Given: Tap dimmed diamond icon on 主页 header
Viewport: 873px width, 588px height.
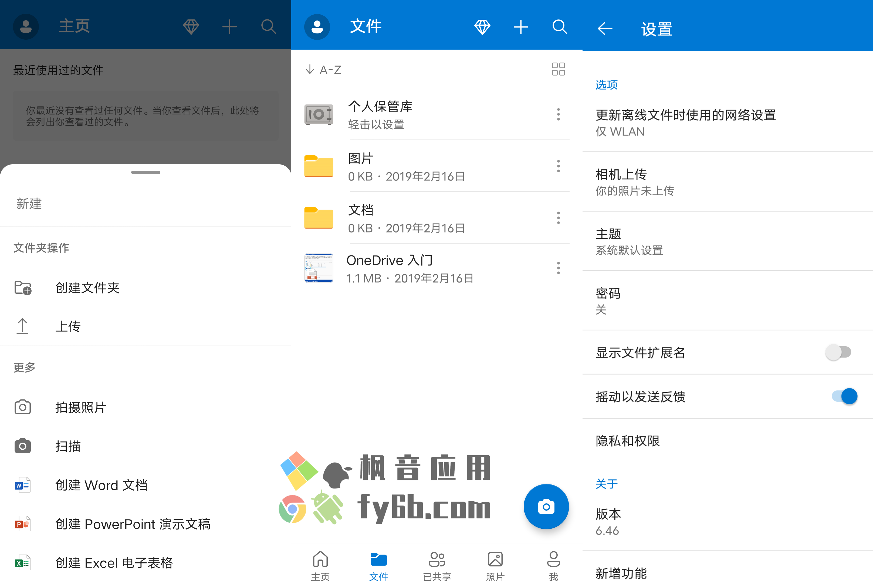Looking at the screenshot, I should pyautogui.click(x=191, y=27).
